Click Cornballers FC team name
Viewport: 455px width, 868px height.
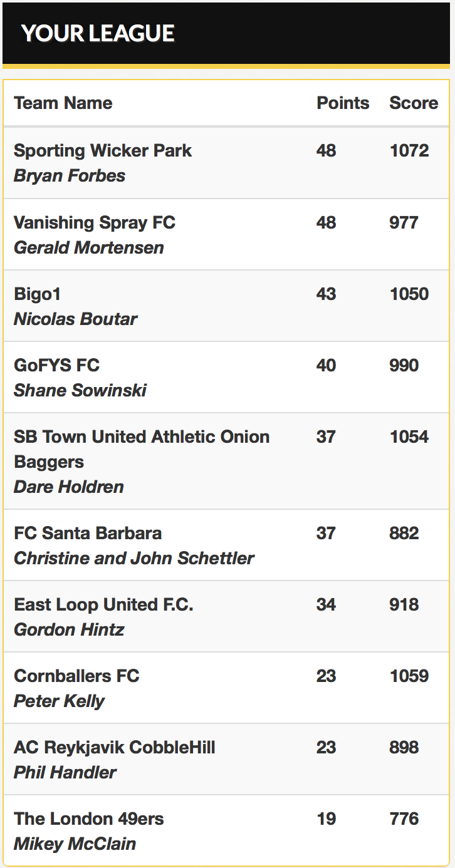76,676
